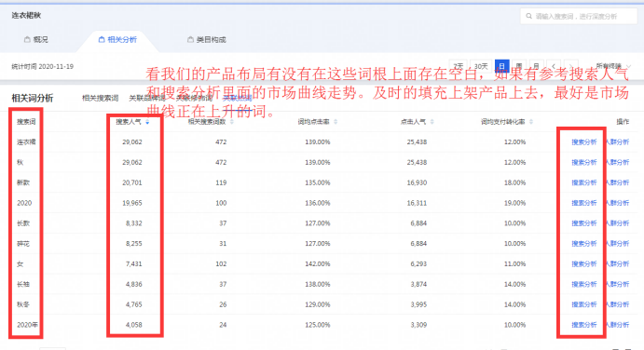Open the 所有终端 dropdown
The image size is (644, 350).
pyautogui.click(x=613, y=66)
